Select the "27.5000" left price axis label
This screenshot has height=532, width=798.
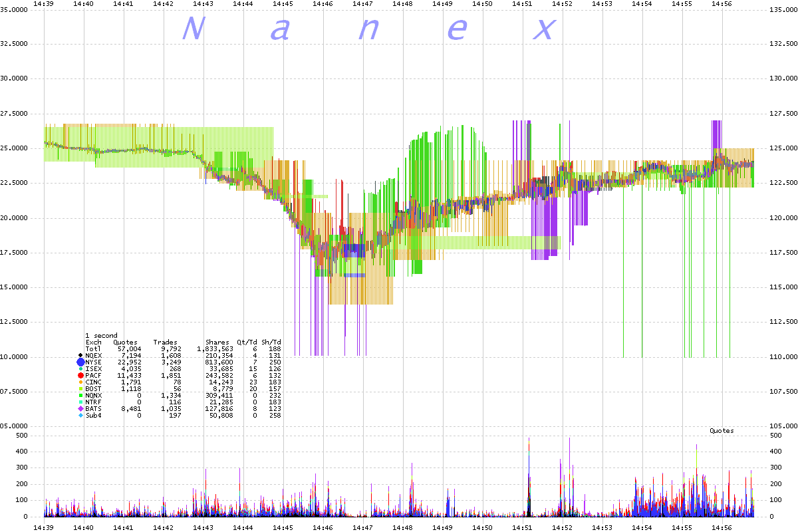pyautogui.click(x=14, y=113)
